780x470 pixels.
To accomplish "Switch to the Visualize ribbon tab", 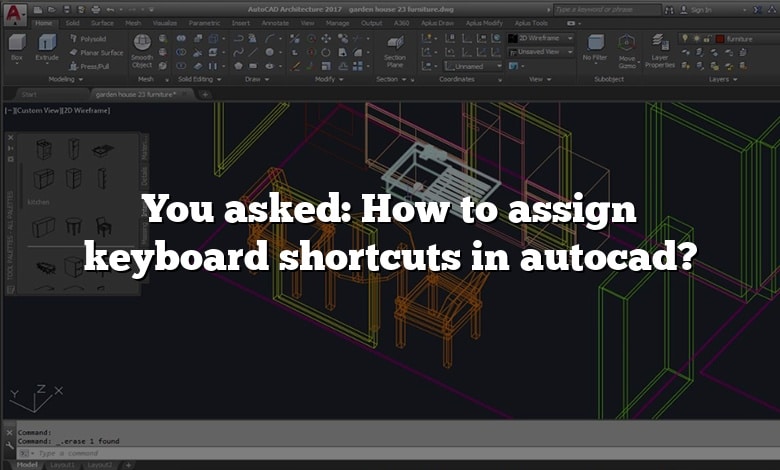I will click(165, 23).
